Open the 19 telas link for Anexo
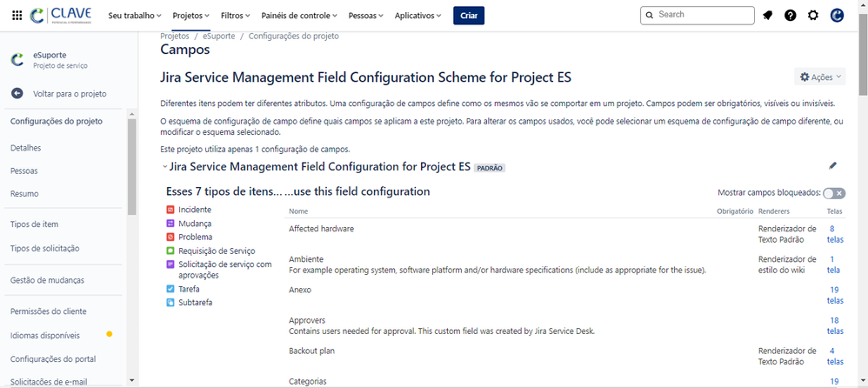 (x=835, y=295)
